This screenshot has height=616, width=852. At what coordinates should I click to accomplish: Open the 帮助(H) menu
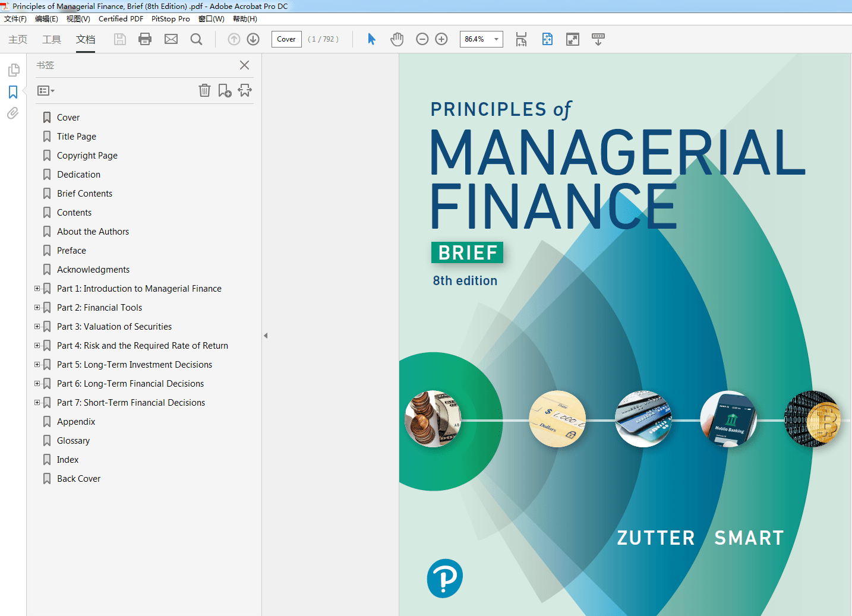(x=245, y=19)
